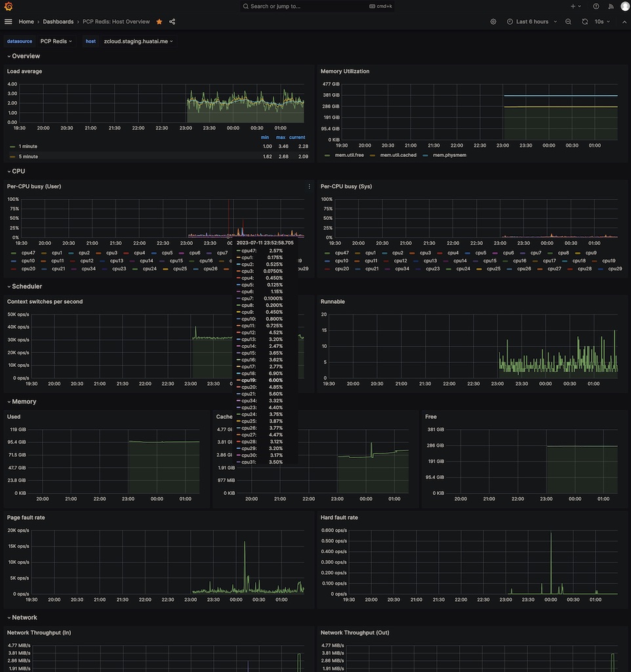Open the Per-CPU busy (Sys) panel title menu
The width and height of the screenshot is (631, 672).
[346, 186]
